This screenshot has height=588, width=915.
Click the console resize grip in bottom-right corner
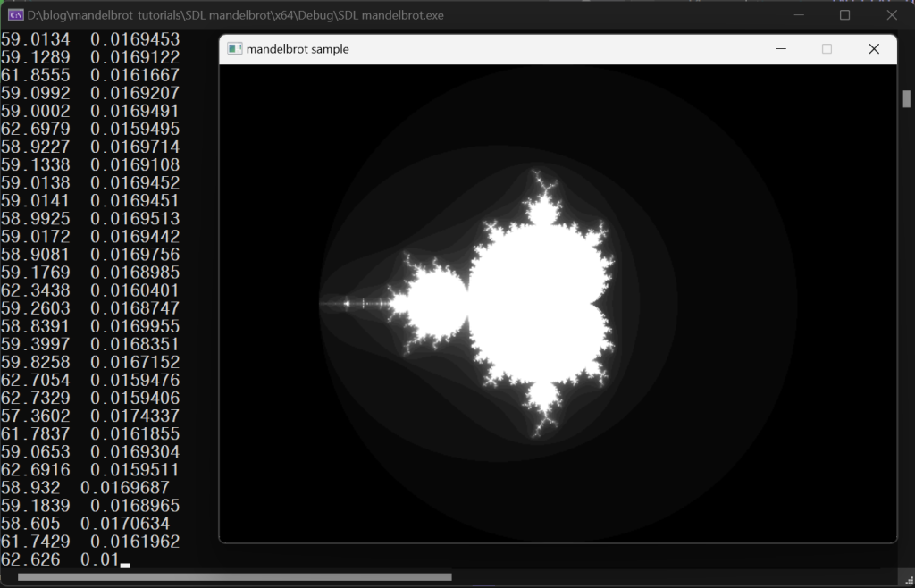[906, 578]
